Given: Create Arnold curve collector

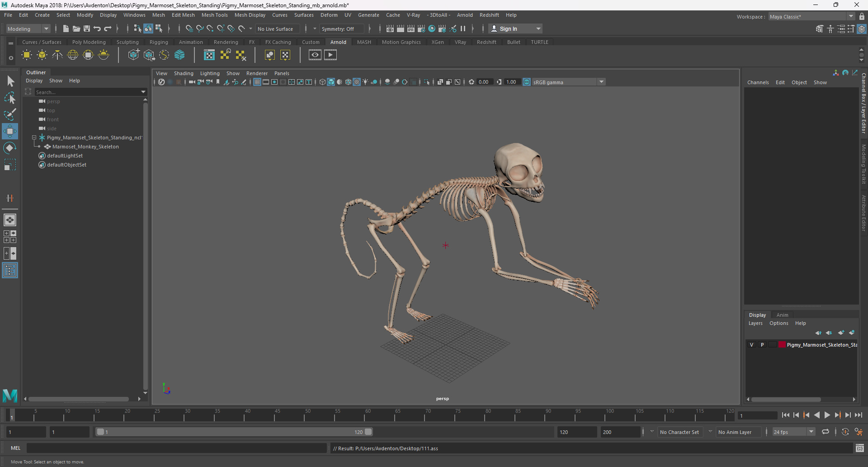Looking at the screenshot, I should click(164, 55).
